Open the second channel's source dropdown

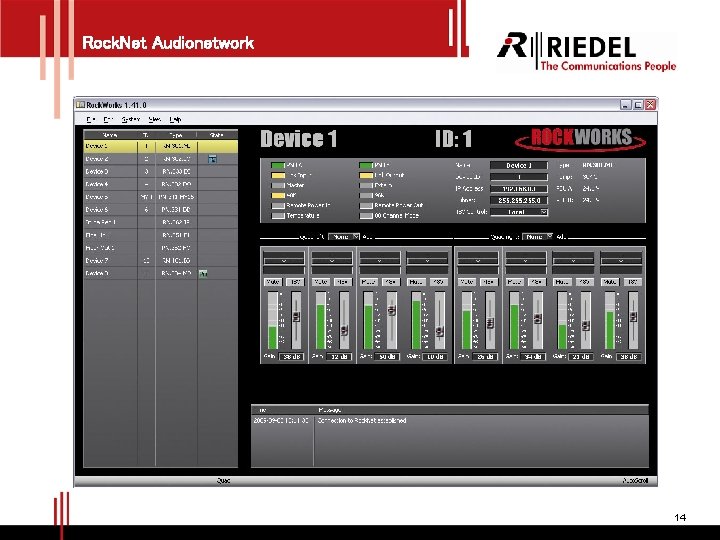click(x=332, y=260)
